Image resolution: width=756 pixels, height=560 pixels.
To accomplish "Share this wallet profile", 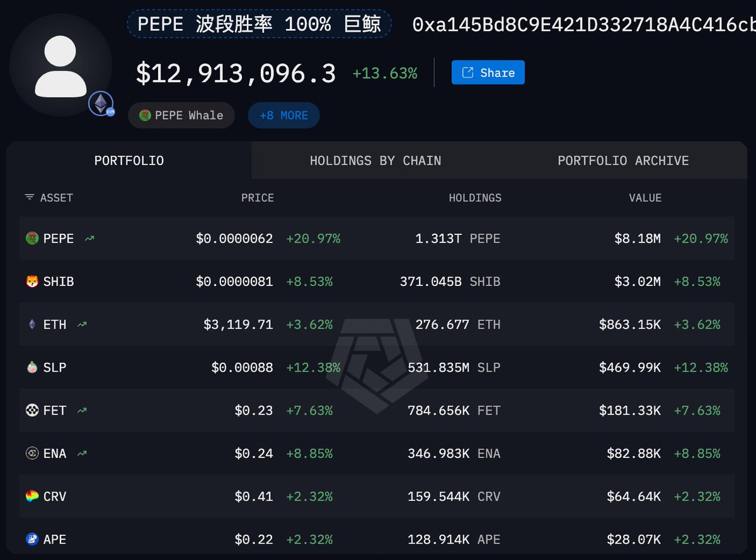I will [x=488, y=72].
